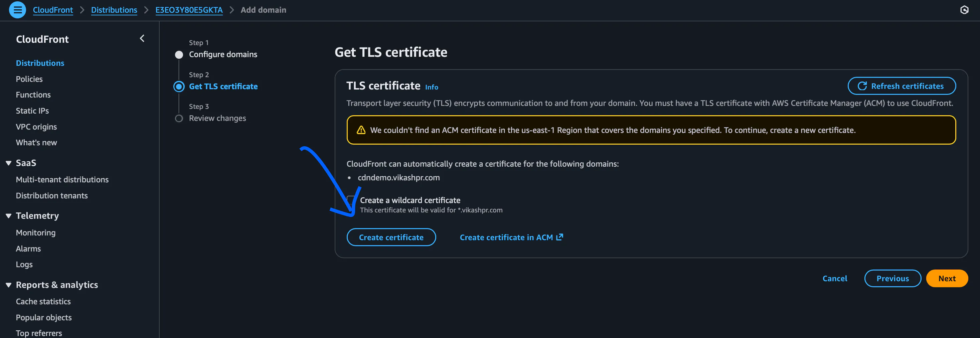The image size is (980, 338).
Task: Open Distributions in the sidebar
Action: 40,63
